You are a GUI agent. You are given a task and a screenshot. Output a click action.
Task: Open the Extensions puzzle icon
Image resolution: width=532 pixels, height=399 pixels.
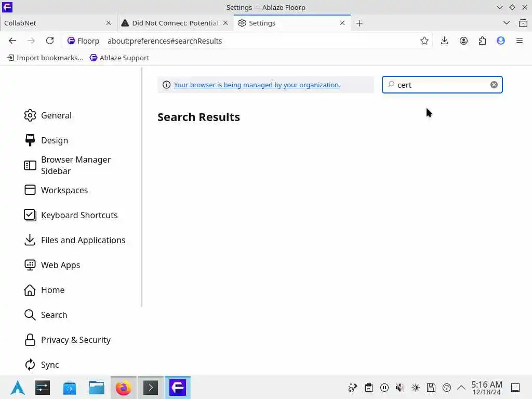482,41
